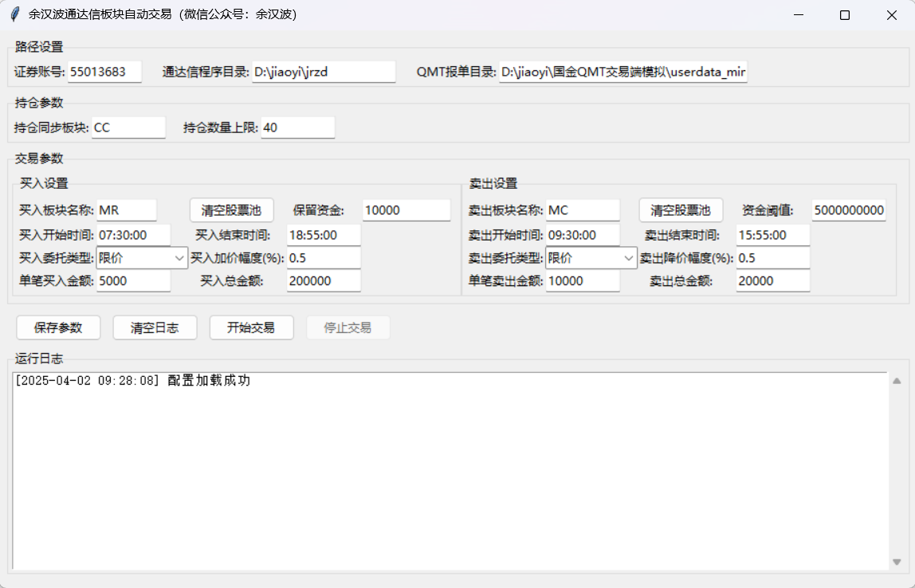Click the 资金阈值 input field
The image size is (915, 588).
click(848, 210)
